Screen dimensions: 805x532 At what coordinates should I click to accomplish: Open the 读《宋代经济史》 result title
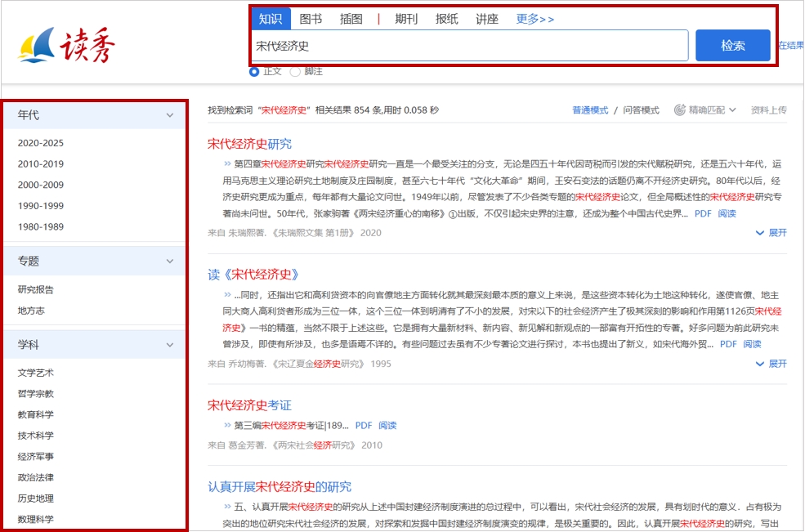tap(253, 275)
